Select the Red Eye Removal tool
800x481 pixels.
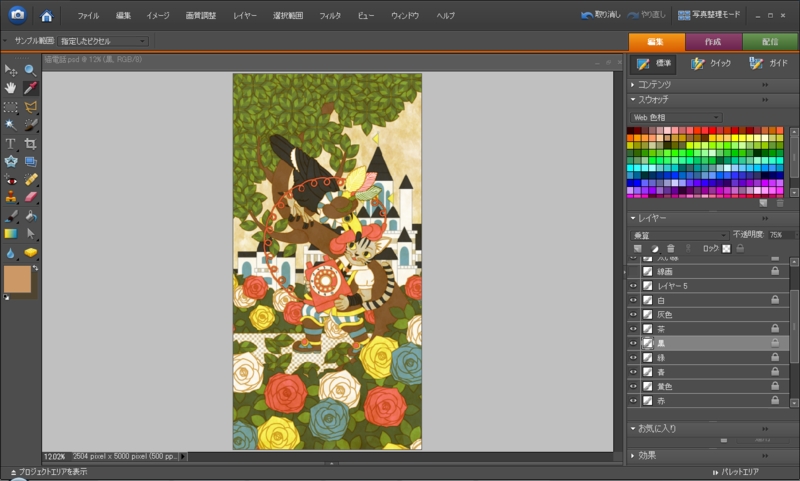pyautogui.click(x=10, y=180)
